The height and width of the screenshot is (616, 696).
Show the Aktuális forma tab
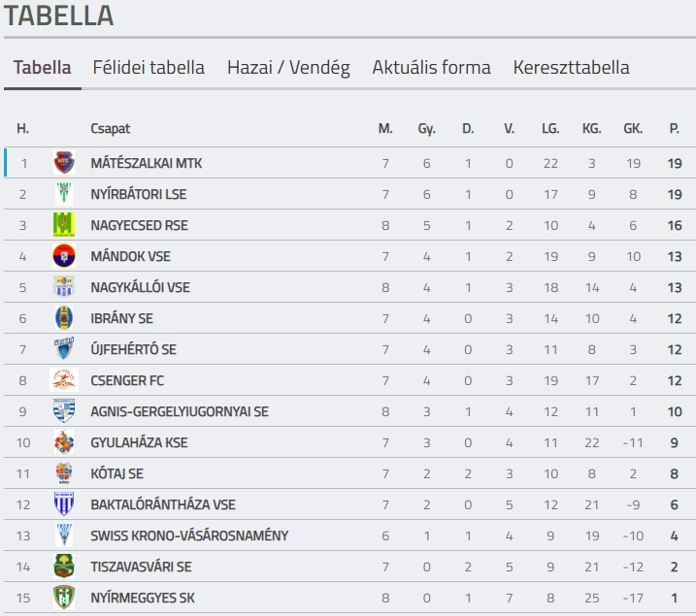point(431,68)
